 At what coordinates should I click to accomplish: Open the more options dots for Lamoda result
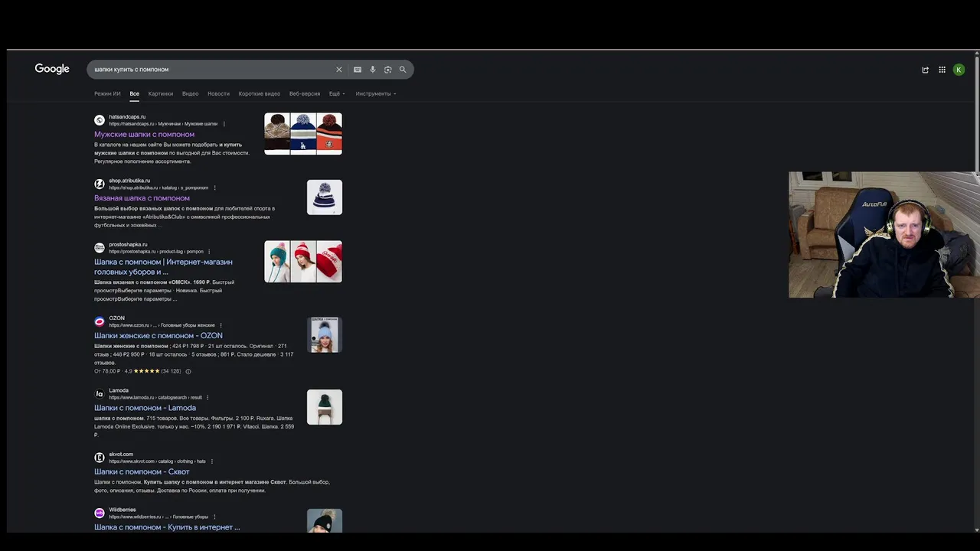pos(207,398)
